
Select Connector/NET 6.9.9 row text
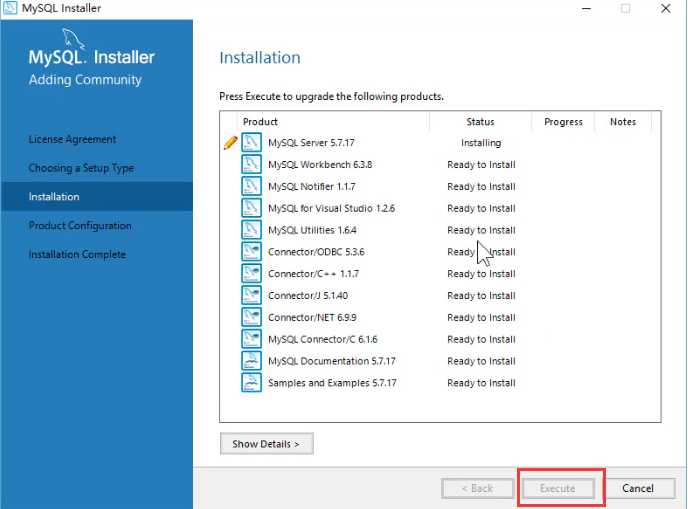pyautogui.click(x=312, y=317)
